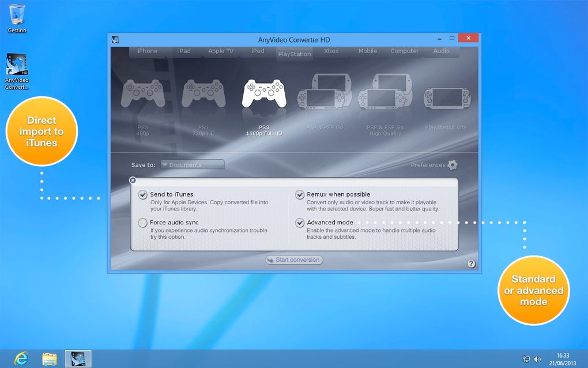Viewport: 588px width, 368px height.
Task: Select the PS3 1080p Full HD preset
Action: click(x=264, y=94)
